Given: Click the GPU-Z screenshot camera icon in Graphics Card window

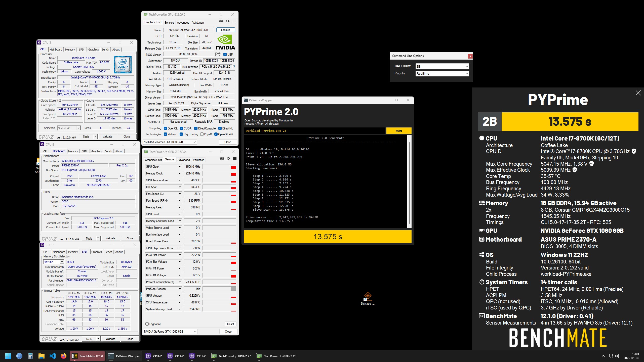Looking at the screenshot, I should (x=221, y=21).
